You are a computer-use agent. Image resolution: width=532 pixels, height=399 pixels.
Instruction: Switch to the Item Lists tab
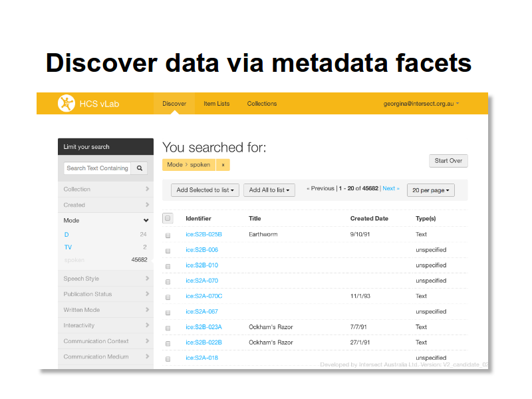(217, 104)
